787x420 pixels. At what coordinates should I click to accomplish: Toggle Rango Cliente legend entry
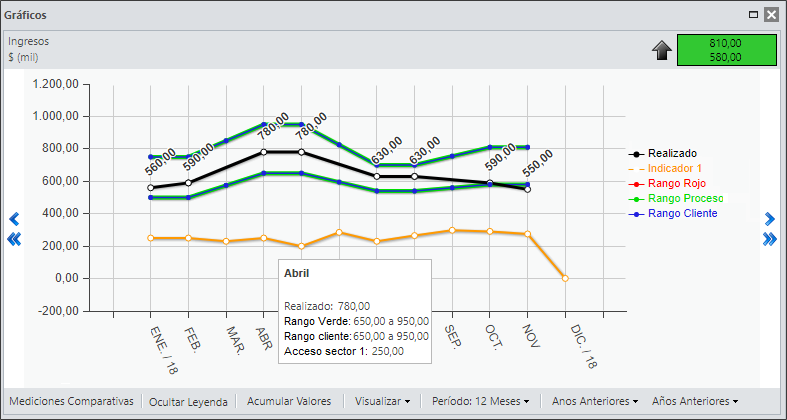click(x=673, y=214)
